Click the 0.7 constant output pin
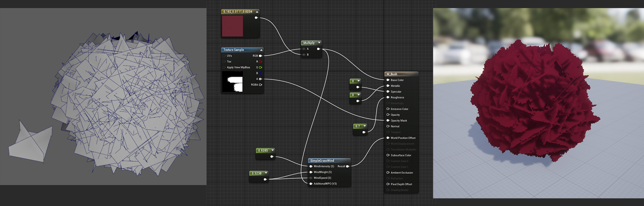This screenshot has height=206, width=644. click(364, 132)
